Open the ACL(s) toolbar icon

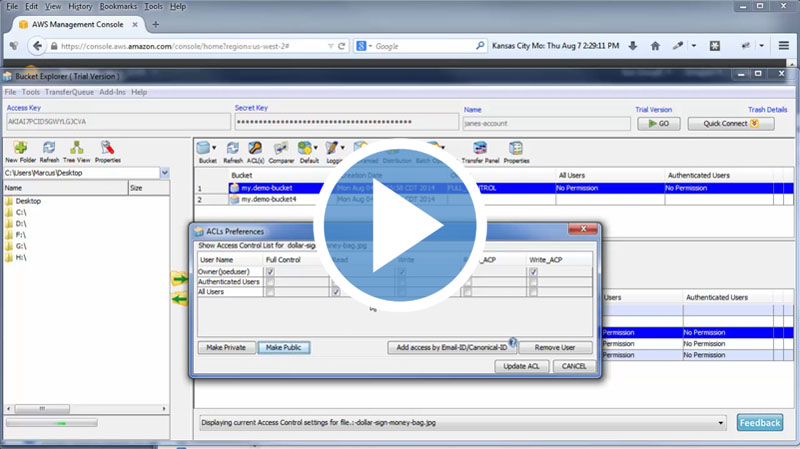(x=255, y=150)
